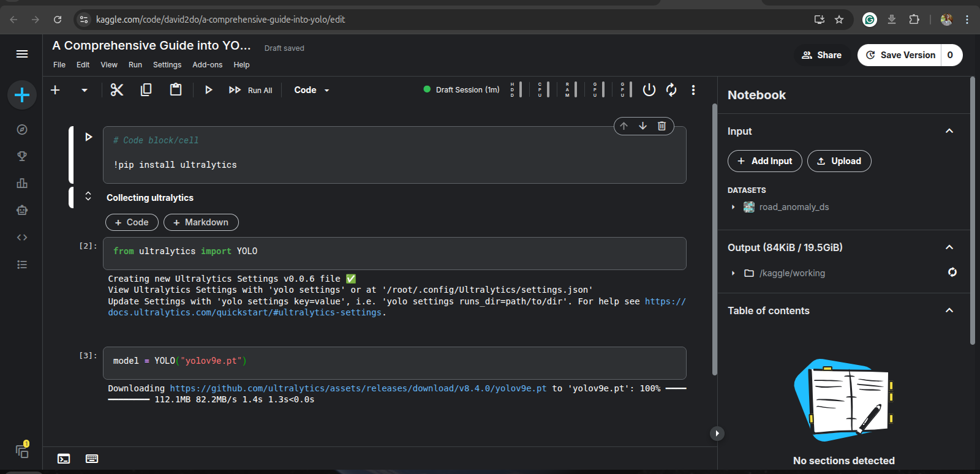Copy the selected cell
This screenshot has width=980, height=474.
click(146, 90)
